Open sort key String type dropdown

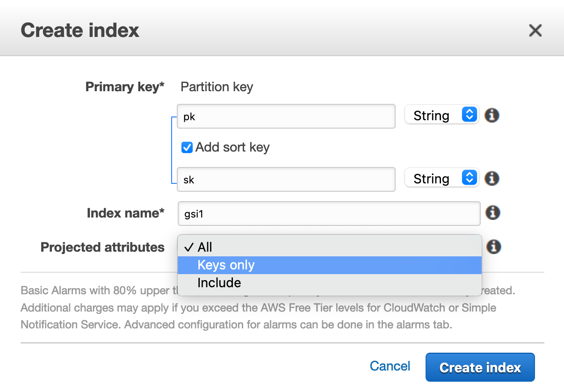tap(441, 178)
